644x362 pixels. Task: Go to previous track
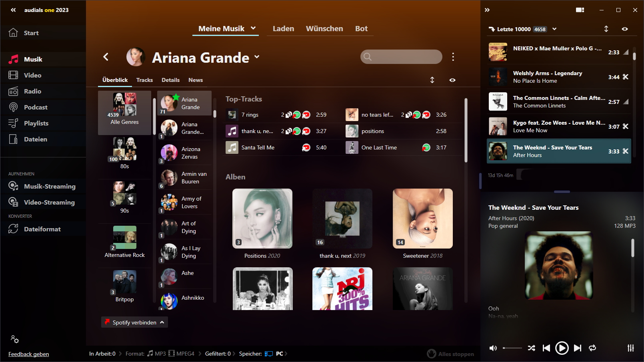click(546, 348)
